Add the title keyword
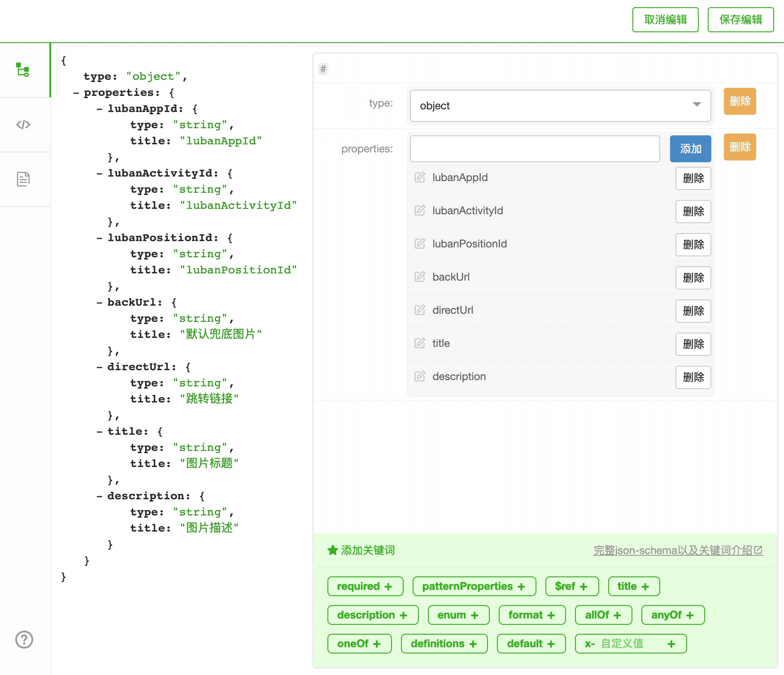Viewport: 784px width, 675px height. point(634,586)
